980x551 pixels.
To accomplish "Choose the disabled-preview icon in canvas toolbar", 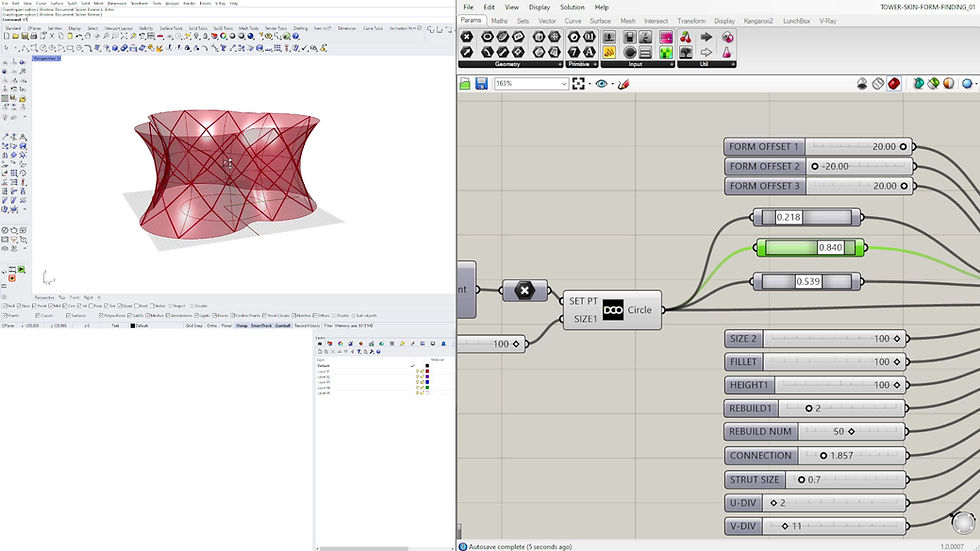I will pos(862,84).
